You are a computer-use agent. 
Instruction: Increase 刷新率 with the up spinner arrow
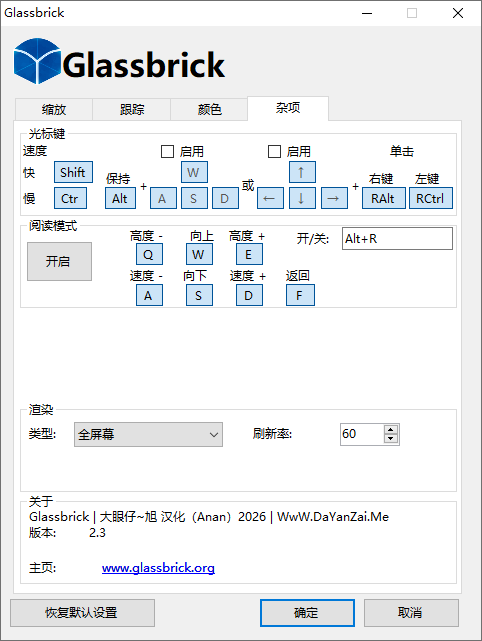point(391,430)
